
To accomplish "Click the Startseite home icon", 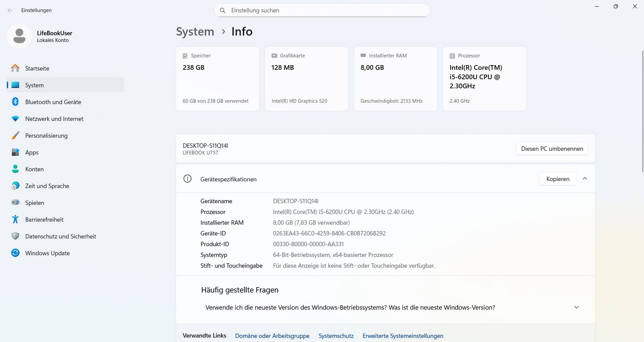I will pyautogui.click(x=16, y=68).
